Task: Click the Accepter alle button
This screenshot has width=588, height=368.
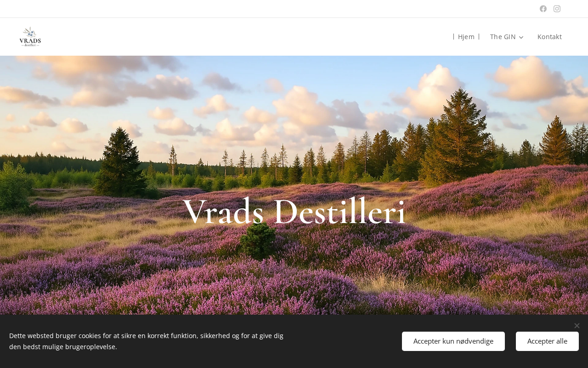Action: coord(547,341)
